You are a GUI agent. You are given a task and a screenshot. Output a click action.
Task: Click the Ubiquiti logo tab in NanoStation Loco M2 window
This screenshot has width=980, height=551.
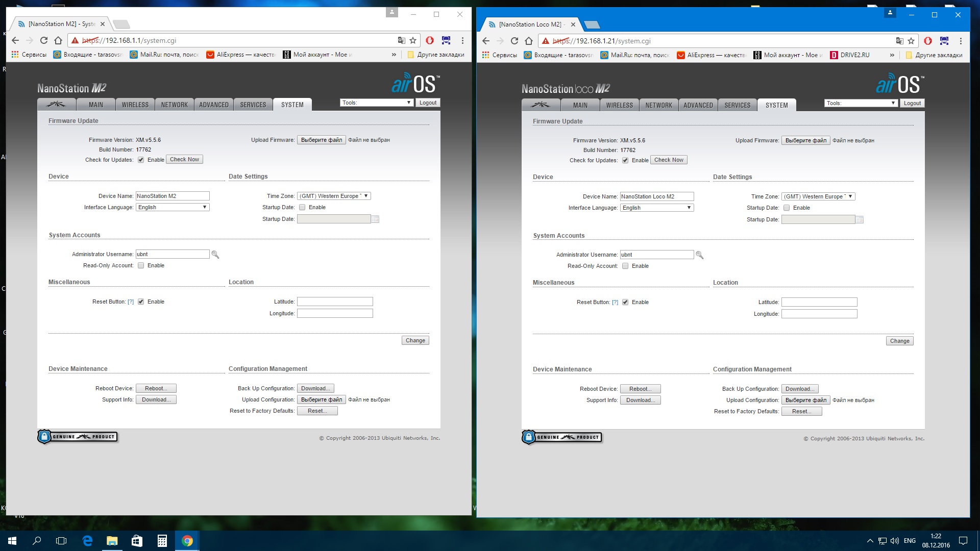tap(541, 105)
